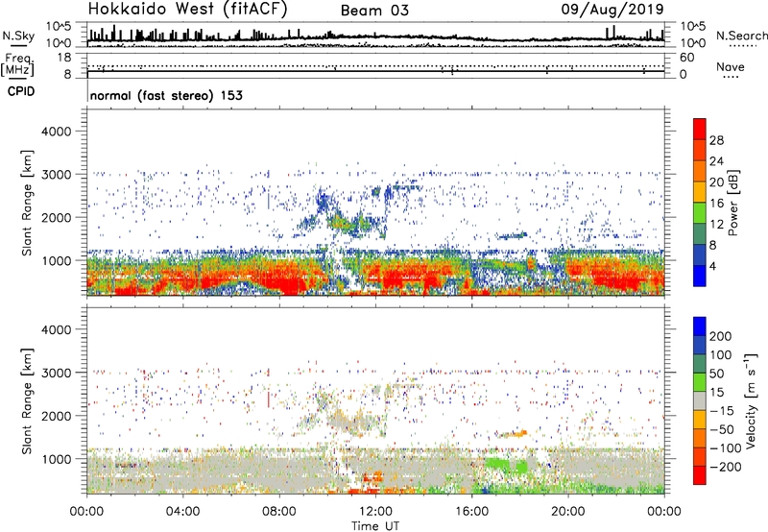This screenshot has width=768, height=532.
Task: Click the time tick label '20:00'
Action: click(567, 512)
